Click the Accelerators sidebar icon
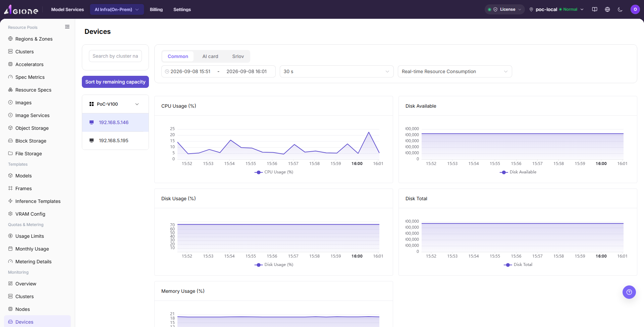 (x=10, y=64)
